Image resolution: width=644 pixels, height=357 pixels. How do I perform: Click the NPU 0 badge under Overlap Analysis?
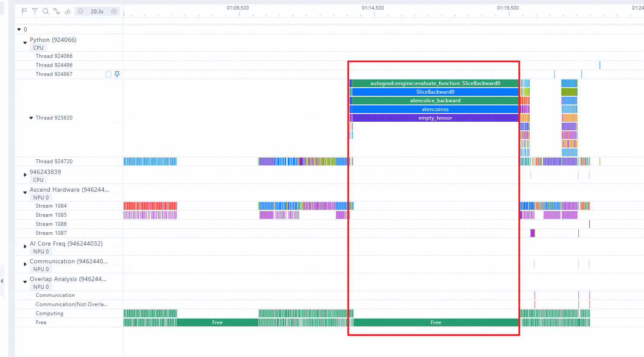[41, 287]
